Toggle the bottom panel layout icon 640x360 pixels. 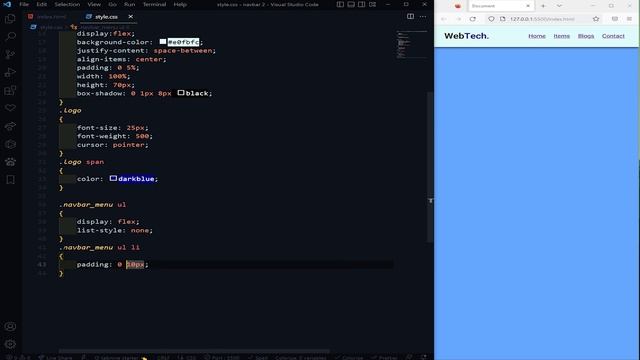351,4
